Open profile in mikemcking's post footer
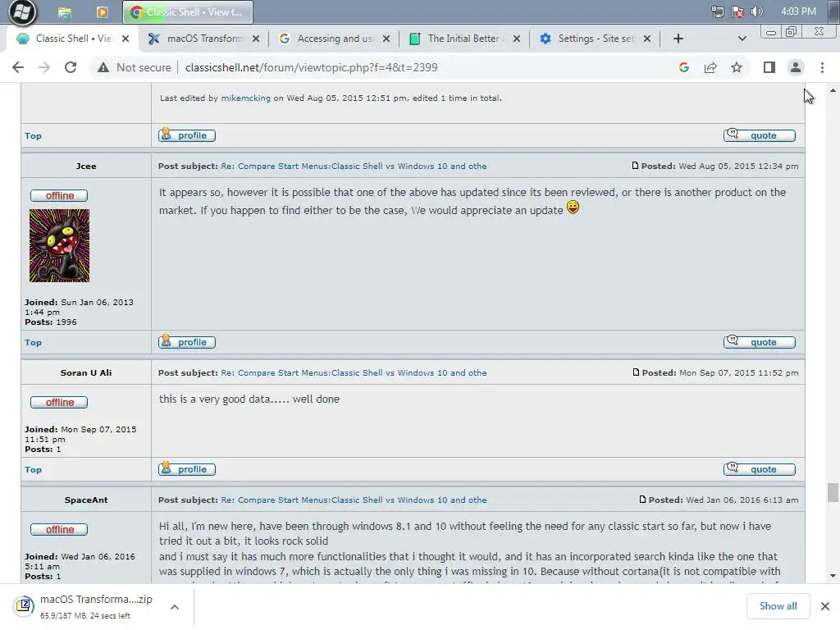The image size is (840, 630). (187, 135)
